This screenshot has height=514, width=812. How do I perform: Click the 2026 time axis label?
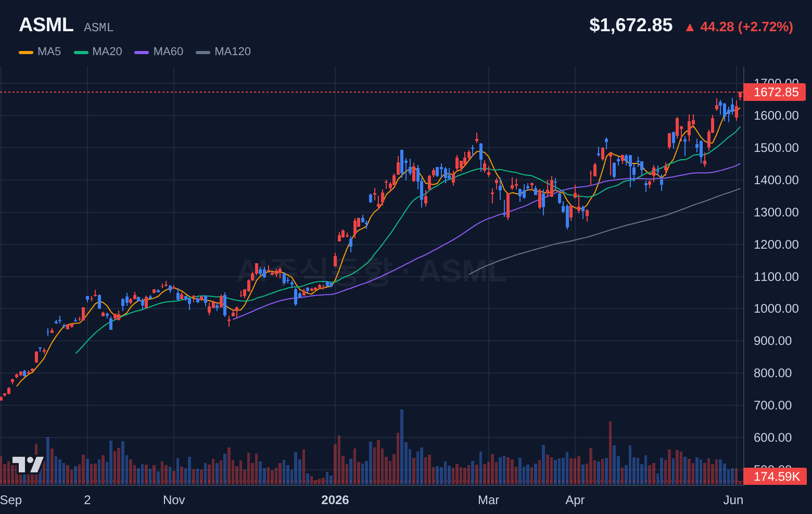pos(335,500)
